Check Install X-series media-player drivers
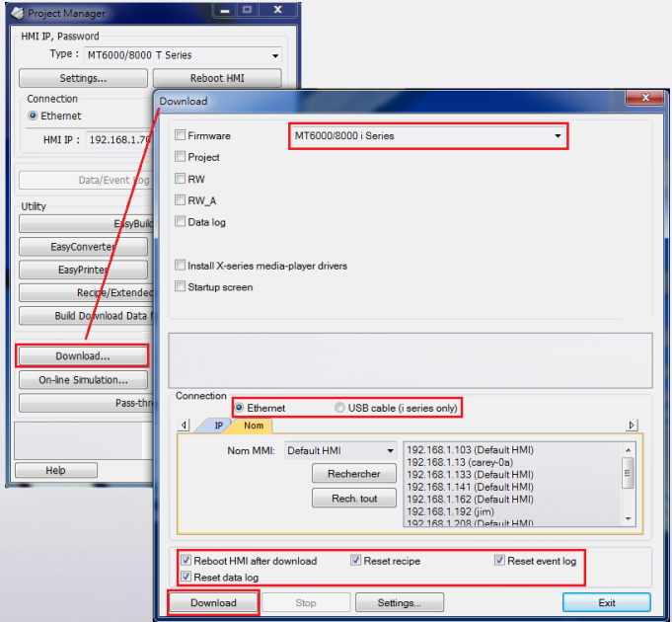This screenshot has height=622, width=672. point(180,265)
